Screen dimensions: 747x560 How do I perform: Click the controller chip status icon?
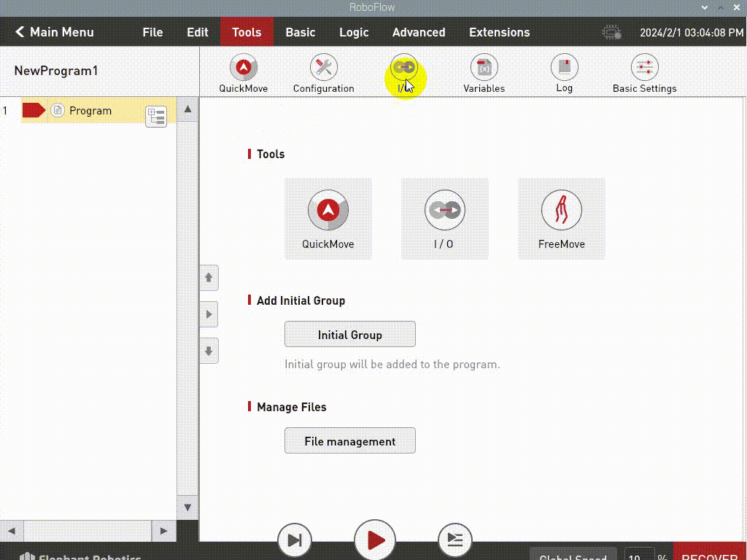(x=612, y=32)
